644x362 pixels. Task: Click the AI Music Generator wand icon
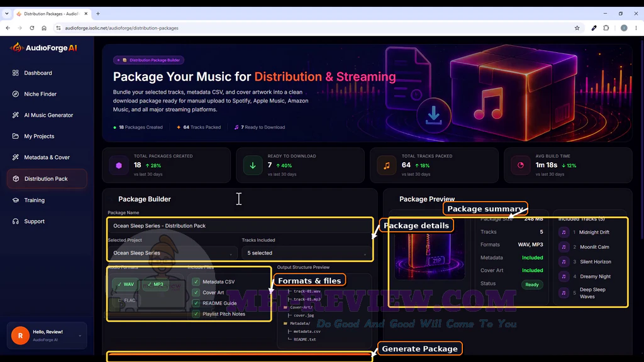pyautogui.click(x=16, y=116)
